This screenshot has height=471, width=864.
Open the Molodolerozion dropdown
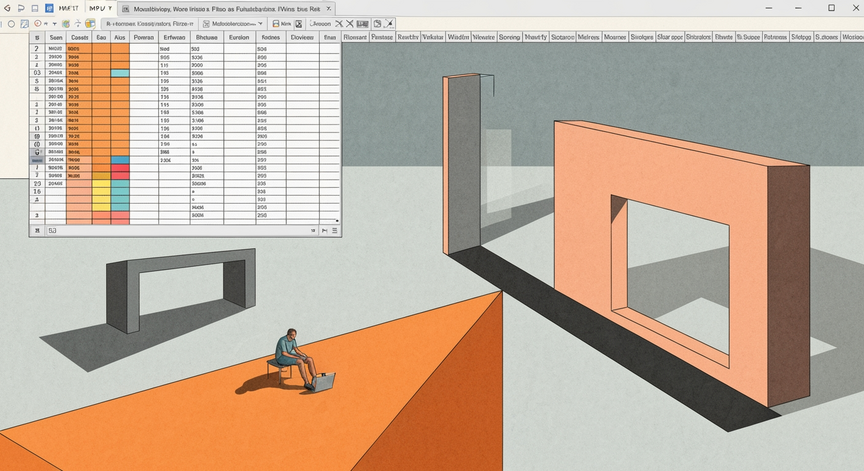click(x=233, y=24)
